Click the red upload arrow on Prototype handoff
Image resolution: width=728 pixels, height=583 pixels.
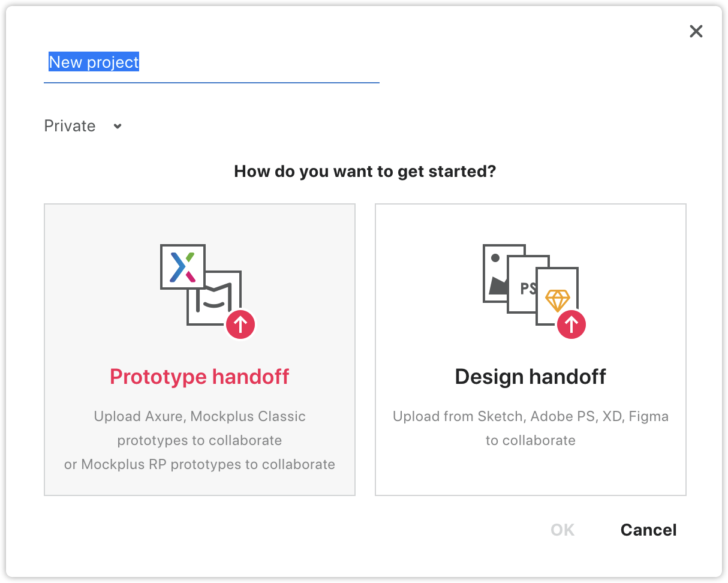pos(240,324)
